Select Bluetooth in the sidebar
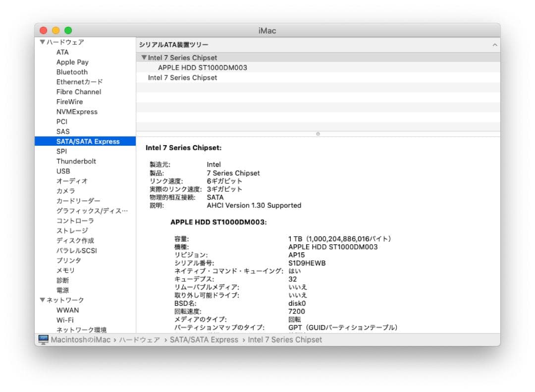Screen dimensions: 535x392 (x=72, y=72)
